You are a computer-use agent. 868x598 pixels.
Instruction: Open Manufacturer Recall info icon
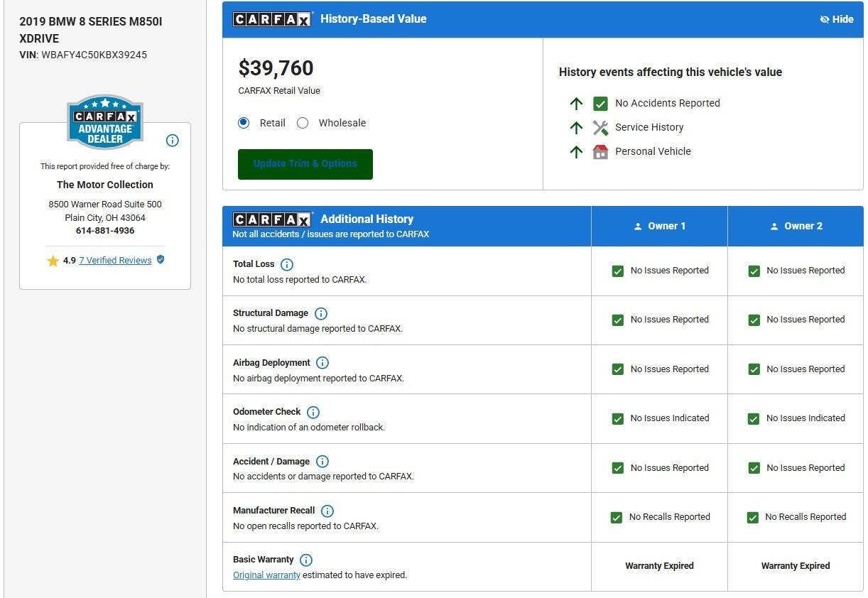coord(327,511)
